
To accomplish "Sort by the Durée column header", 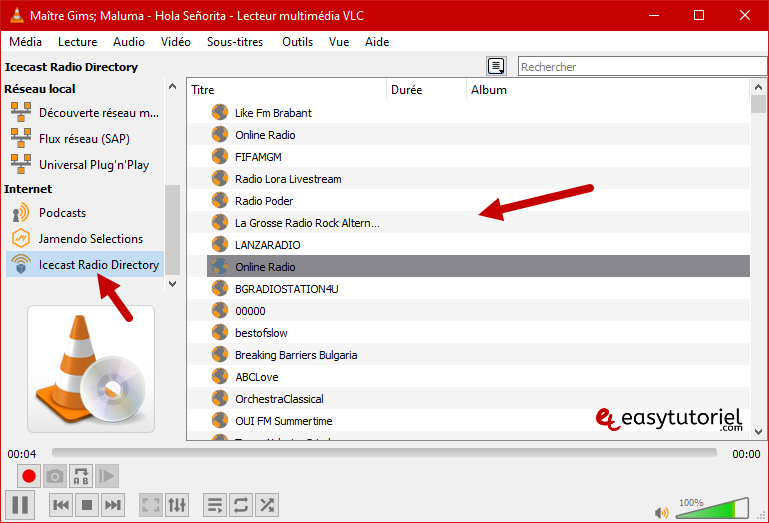I will point(426,90).
